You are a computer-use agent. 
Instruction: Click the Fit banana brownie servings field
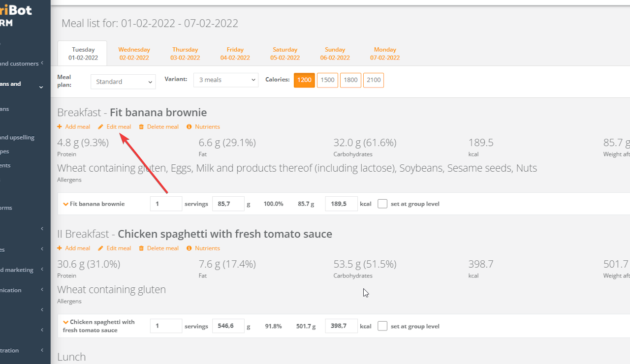point(166,204)
